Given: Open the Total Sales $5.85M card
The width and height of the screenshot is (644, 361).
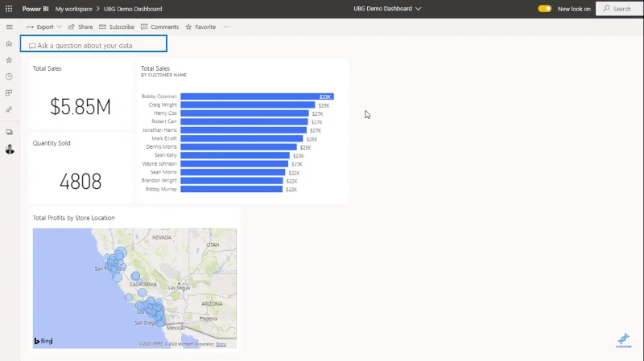Looking at the screenshot, I should [80, 93].
